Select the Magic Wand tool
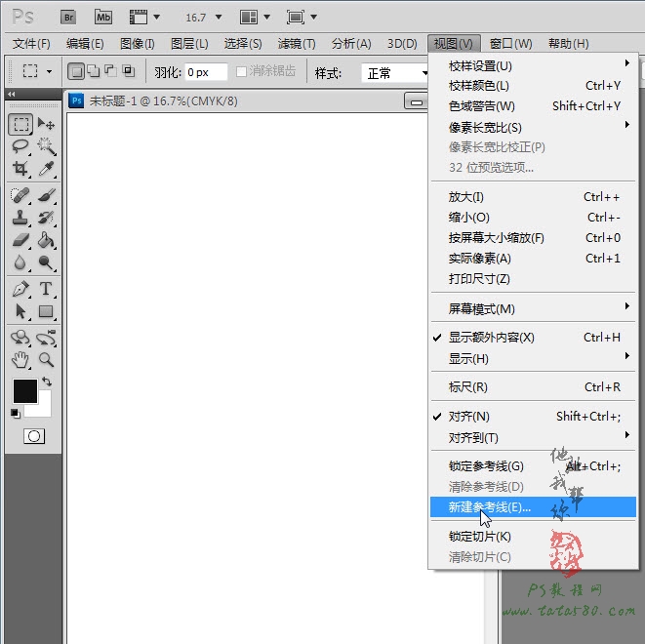The image size is (645, 644). click(46, 146)
